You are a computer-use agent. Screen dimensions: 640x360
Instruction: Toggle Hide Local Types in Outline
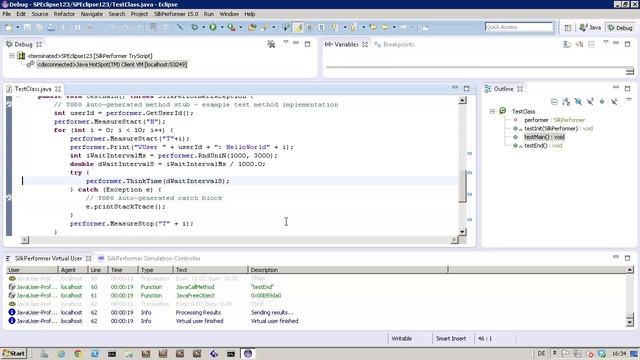point(614,102)
